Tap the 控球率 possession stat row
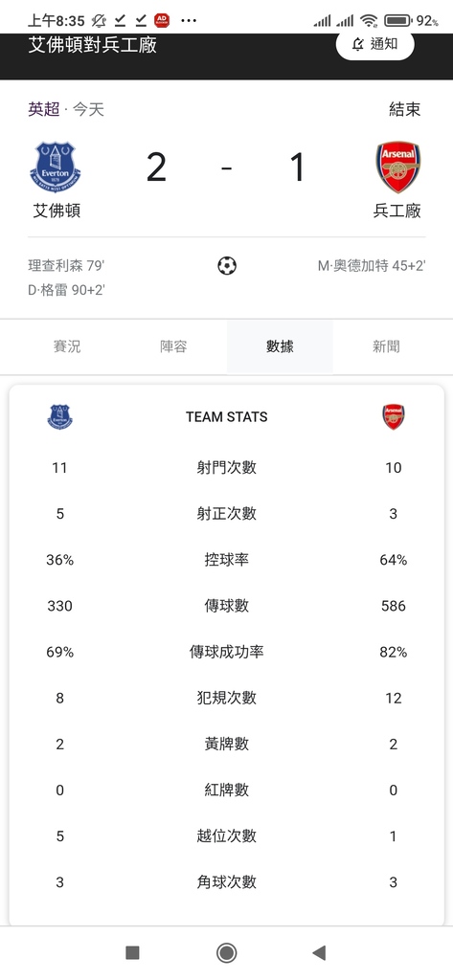Screen dimensions: 453x980 [226, 559]
